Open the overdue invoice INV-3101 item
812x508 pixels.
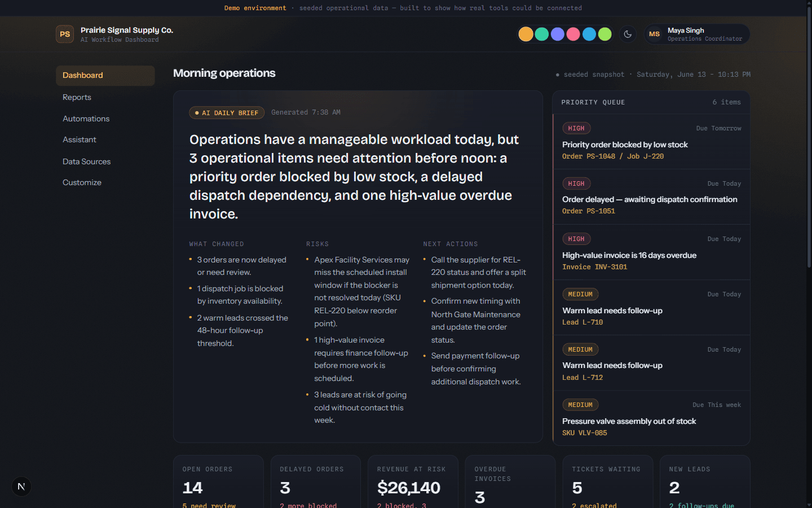click(651, 252)
